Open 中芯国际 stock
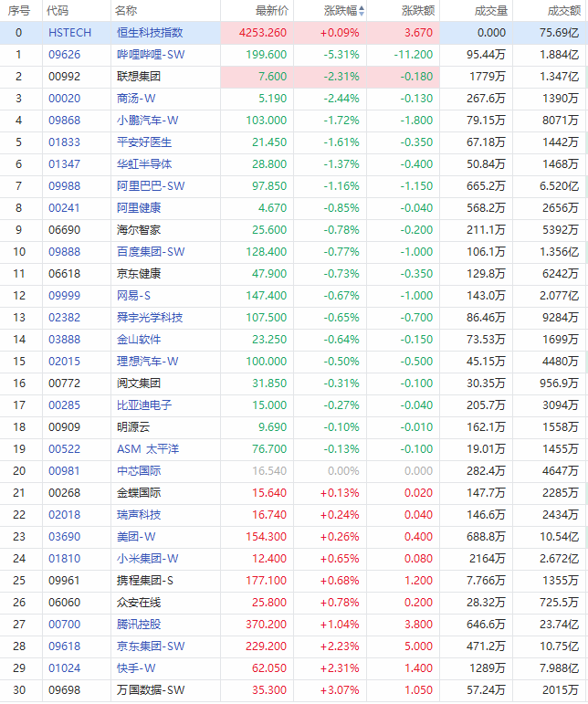The width and height of the screenshot is (588, 704). click(139, 471)
